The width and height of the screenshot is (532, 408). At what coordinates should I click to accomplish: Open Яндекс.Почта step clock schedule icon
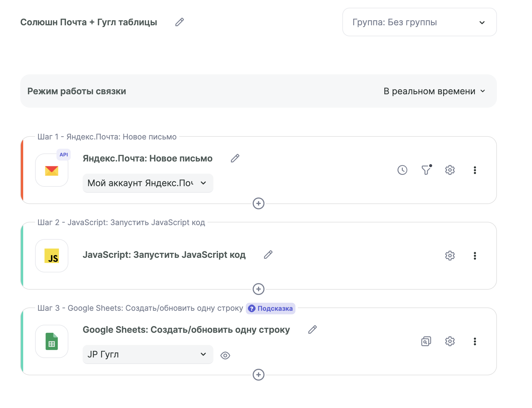click(x=402, y=170)
